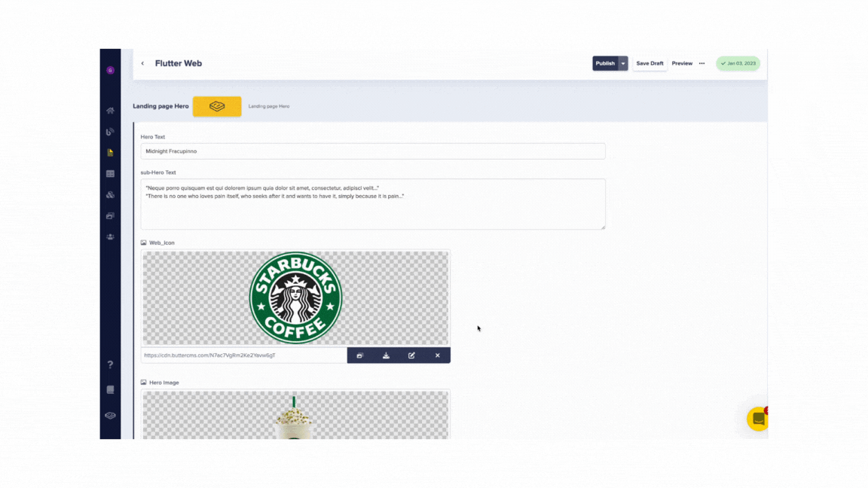Open documentation book icon in sidebar
868x488 pixels.
tap(110, 389)
